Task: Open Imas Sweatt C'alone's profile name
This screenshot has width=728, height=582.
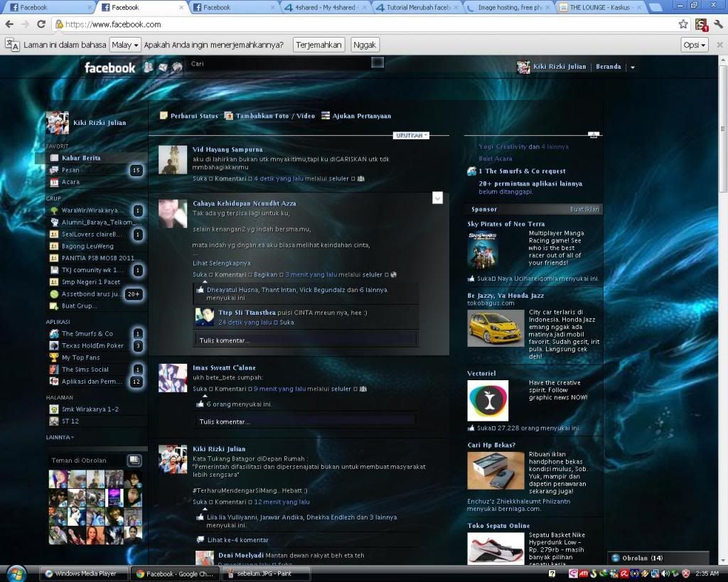Action: coord(224,367)
